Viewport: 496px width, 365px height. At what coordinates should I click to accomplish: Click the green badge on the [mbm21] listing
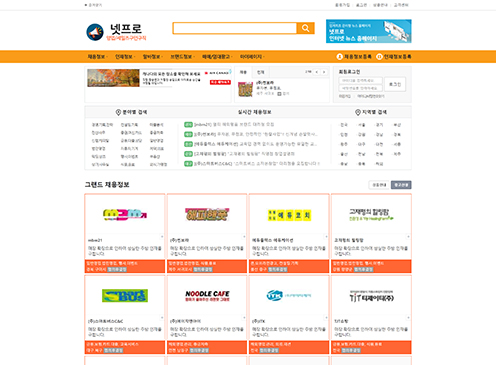tap(188, 125)
